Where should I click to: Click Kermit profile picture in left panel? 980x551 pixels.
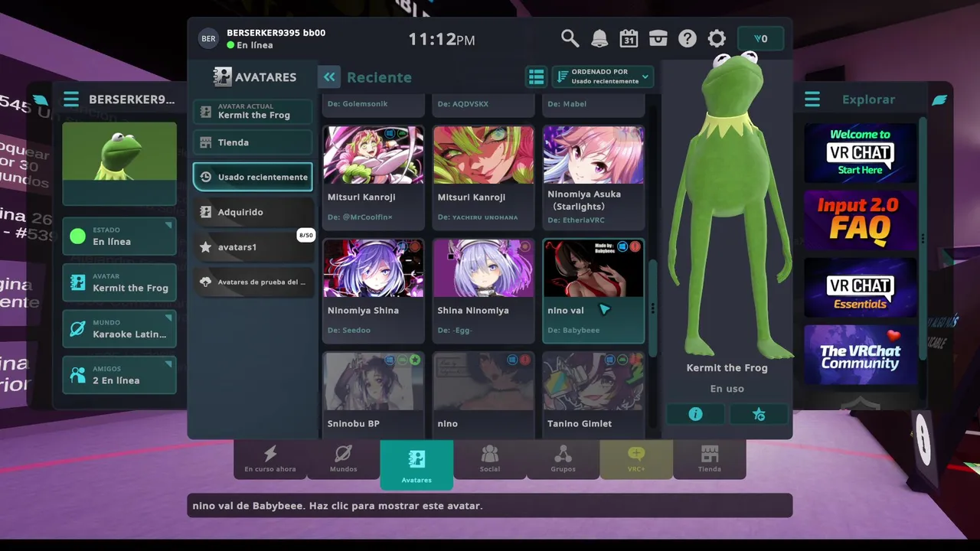click(x=119, y=164)
